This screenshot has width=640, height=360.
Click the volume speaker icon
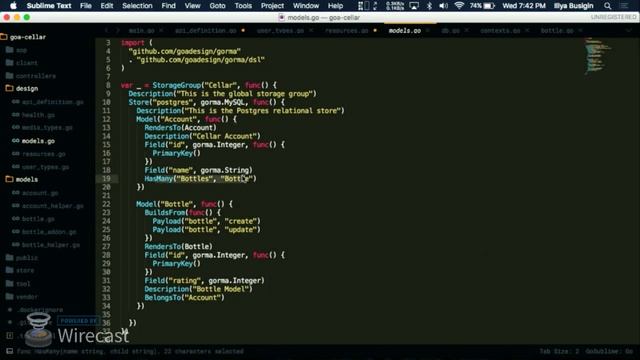coord(443,6)
